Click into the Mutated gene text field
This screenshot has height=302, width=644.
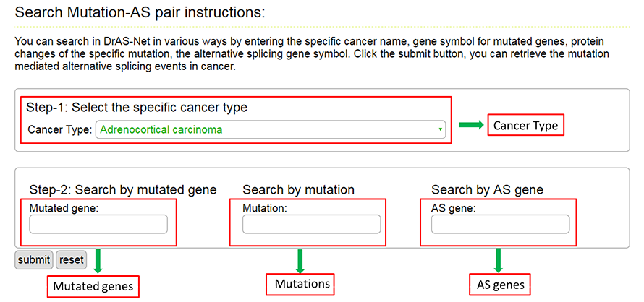click(x=98, y=225)
